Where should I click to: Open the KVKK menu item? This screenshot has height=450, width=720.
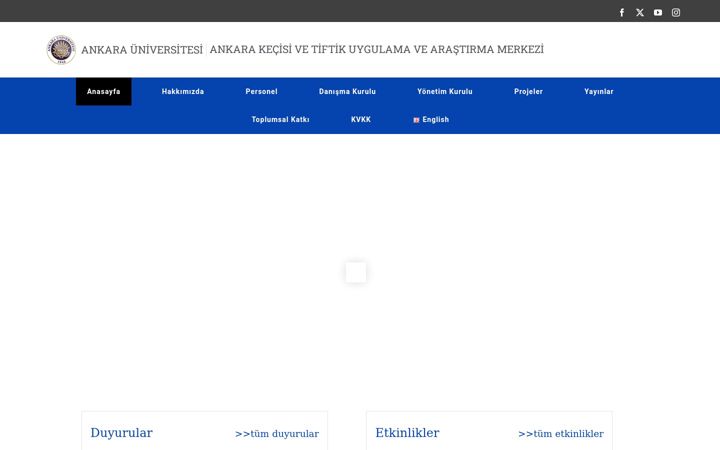click(x=361, y=119)
